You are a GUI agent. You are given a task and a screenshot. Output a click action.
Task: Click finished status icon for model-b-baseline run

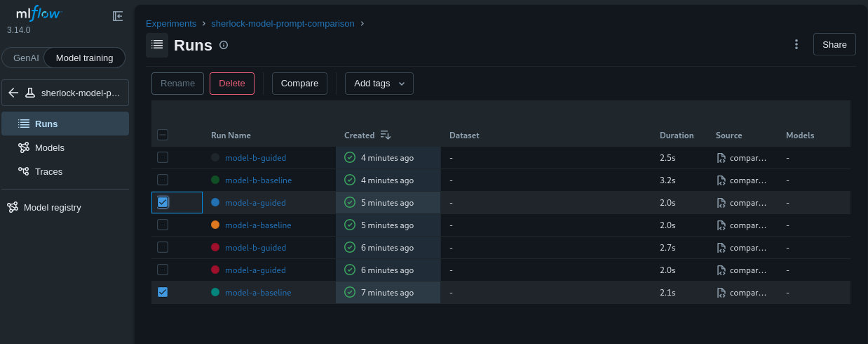350,180
